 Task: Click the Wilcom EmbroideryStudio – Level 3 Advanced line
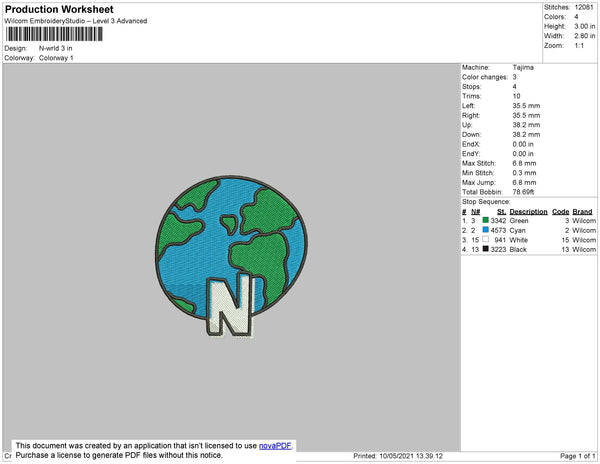pyautogui.click(x=76, y=21)
